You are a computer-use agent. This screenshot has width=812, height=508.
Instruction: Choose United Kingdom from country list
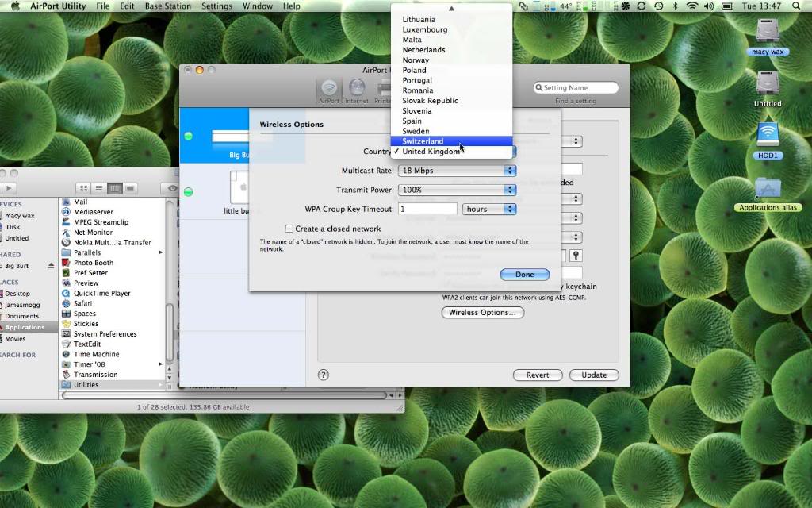tap(451, 152)
